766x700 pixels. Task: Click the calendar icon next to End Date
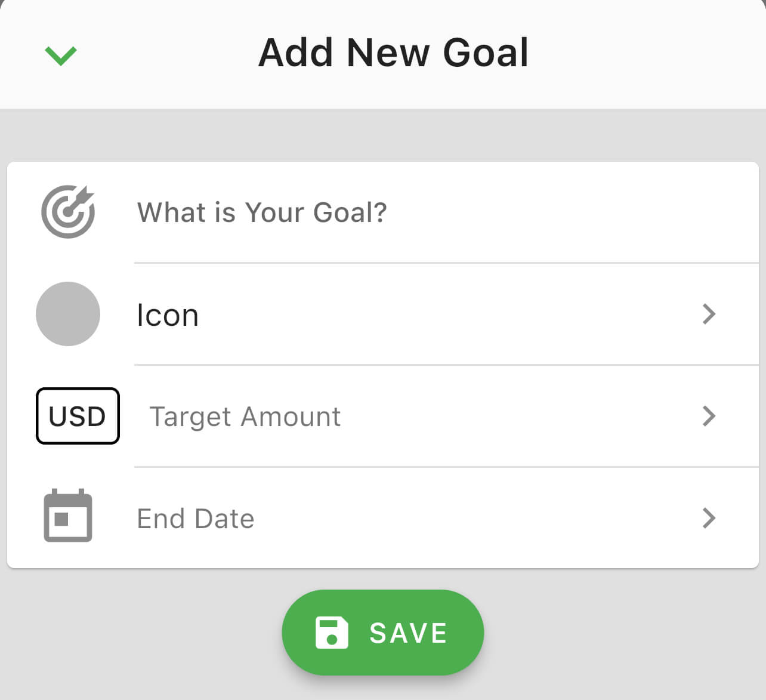point(68,517)
